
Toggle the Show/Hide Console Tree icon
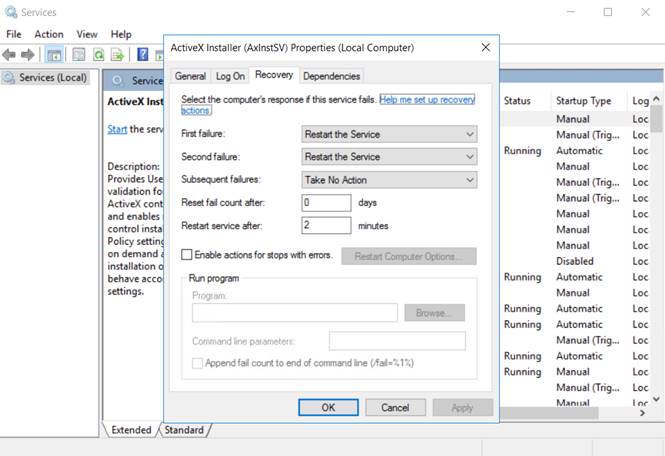pos(54,55)
